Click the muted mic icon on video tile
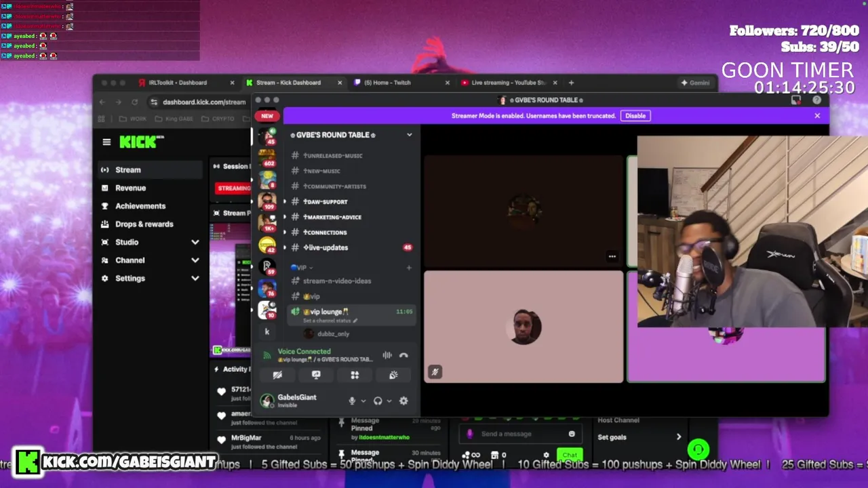The image size is (868, 488). (x=435, y=371)
